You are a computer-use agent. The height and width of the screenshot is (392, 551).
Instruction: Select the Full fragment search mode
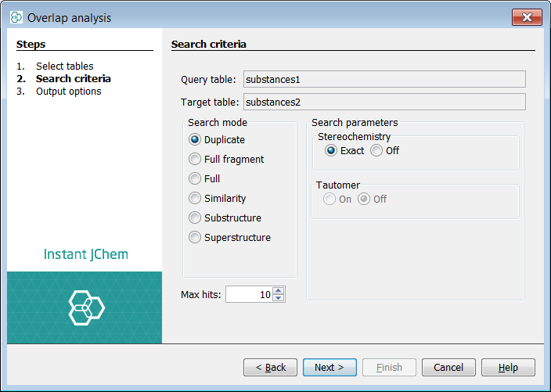[195, 160]
